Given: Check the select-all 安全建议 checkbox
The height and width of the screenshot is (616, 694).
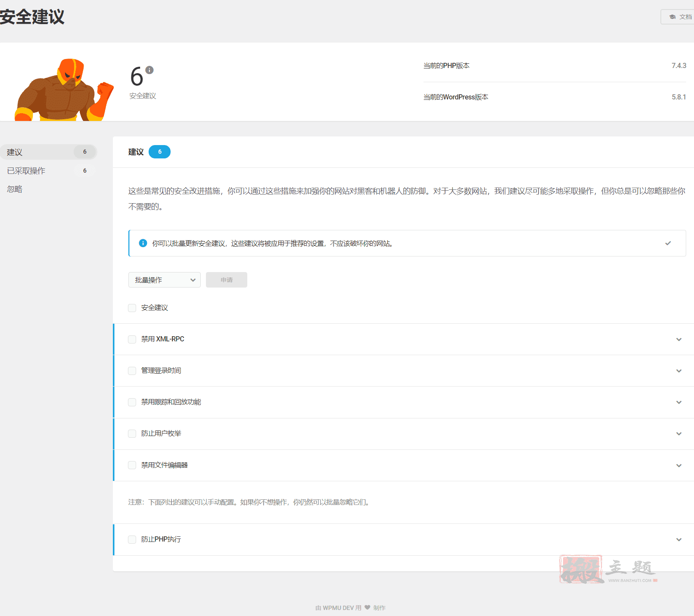Looking at the screenshot, I should tap(132, 308).
